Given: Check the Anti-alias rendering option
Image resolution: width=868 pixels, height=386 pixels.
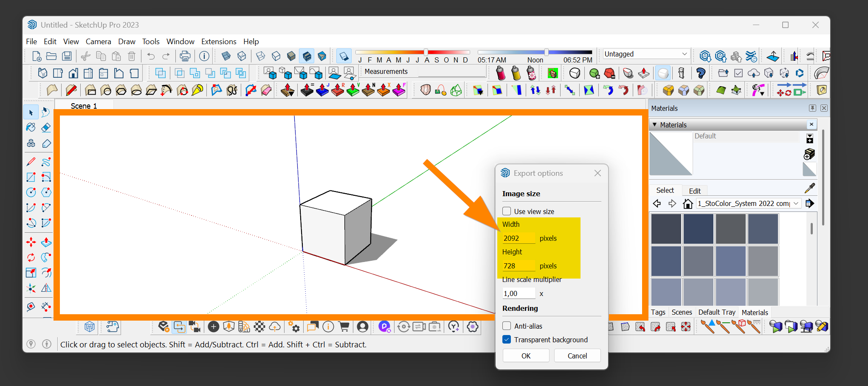Looking at the screenshot, I should (x=506, y=326).
